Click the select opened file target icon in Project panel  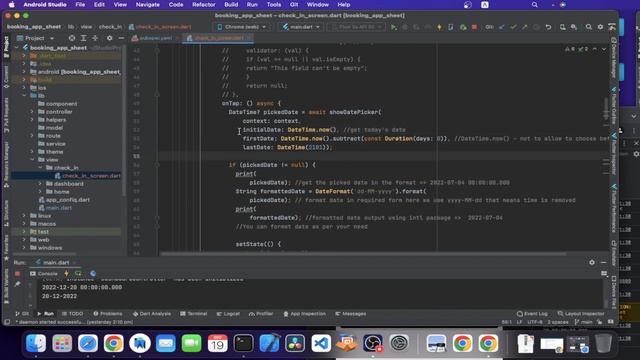[x=72, y=38]
